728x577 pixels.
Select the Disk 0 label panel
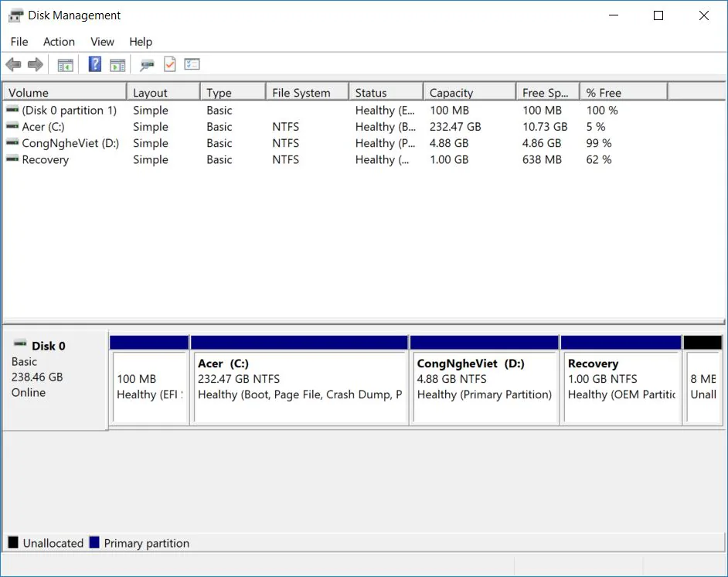[55, 380]
